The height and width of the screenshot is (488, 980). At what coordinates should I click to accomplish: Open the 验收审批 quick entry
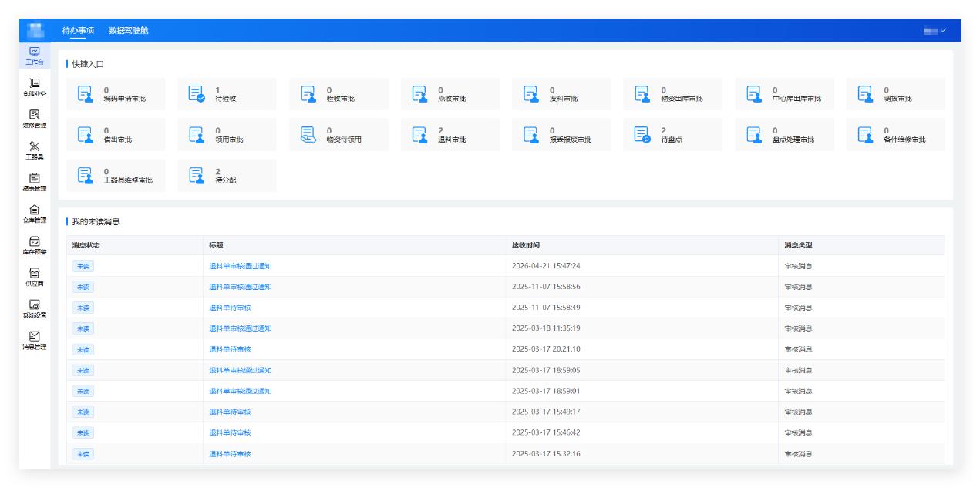click(x=338, y=94)
